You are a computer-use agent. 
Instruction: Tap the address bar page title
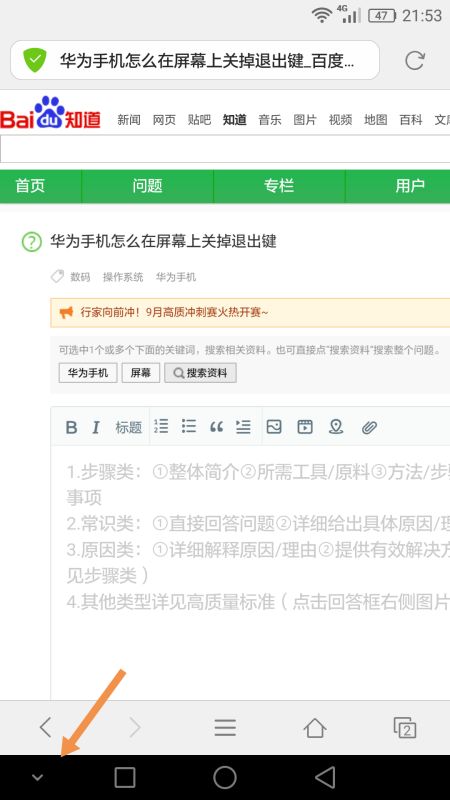pos(207,61)
